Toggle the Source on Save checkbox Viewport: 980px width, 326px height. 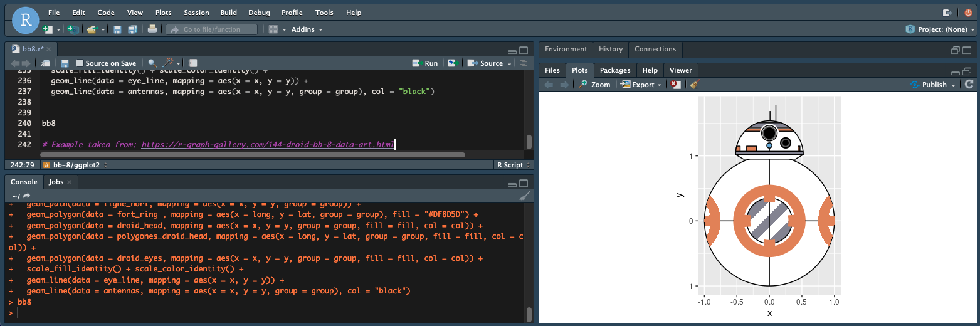click(x=80, y=63)
